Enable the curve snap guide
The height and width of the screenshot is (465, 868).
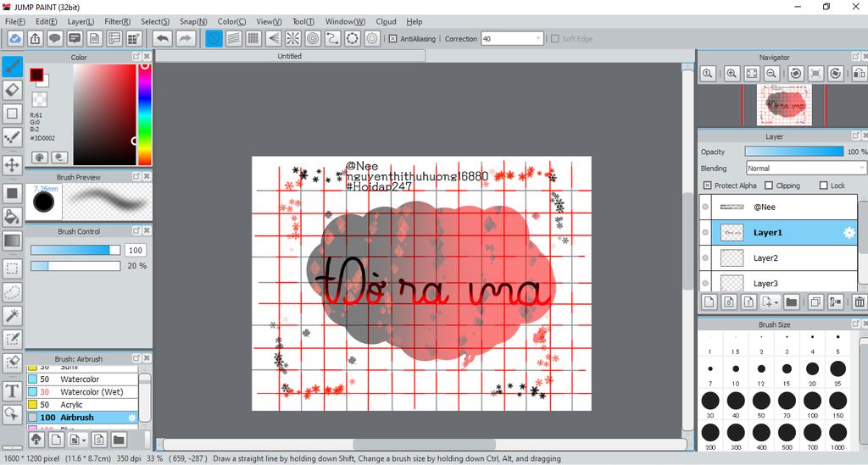point(332,39)
